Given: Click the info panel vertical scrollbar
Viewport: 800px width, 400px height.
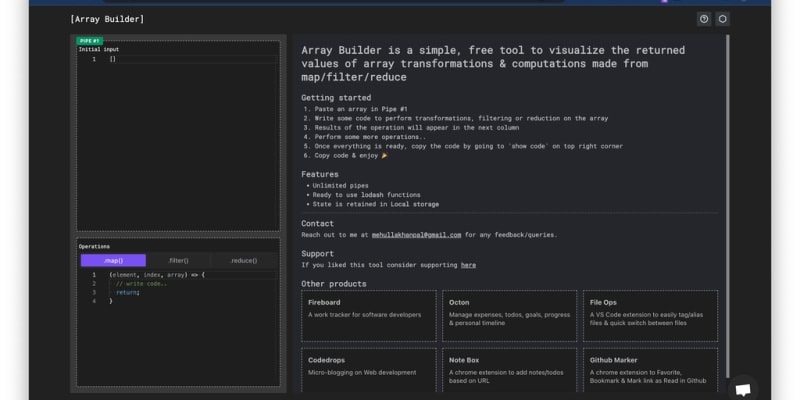Looking at the screenshot, I should [728, 204].
